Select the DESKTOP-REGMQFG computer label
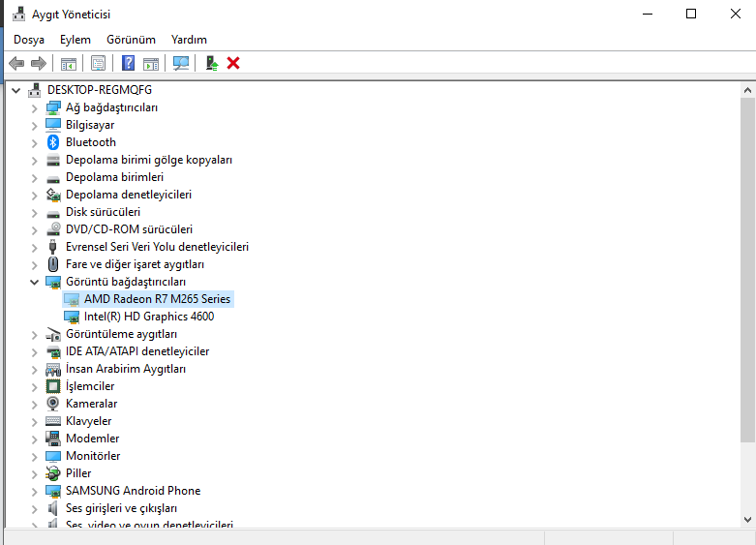756x545 pixels. (100, 90)
